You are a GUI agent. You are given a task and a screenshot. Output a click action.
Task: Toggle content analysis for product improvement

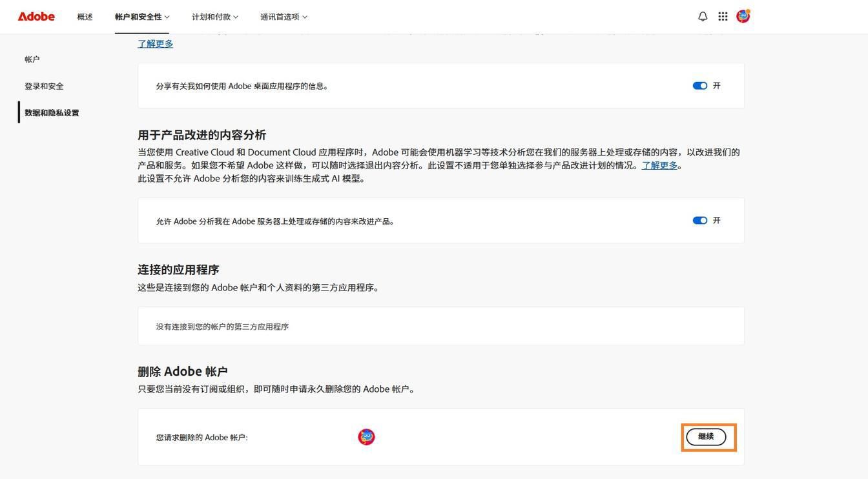tap(700, 221)
